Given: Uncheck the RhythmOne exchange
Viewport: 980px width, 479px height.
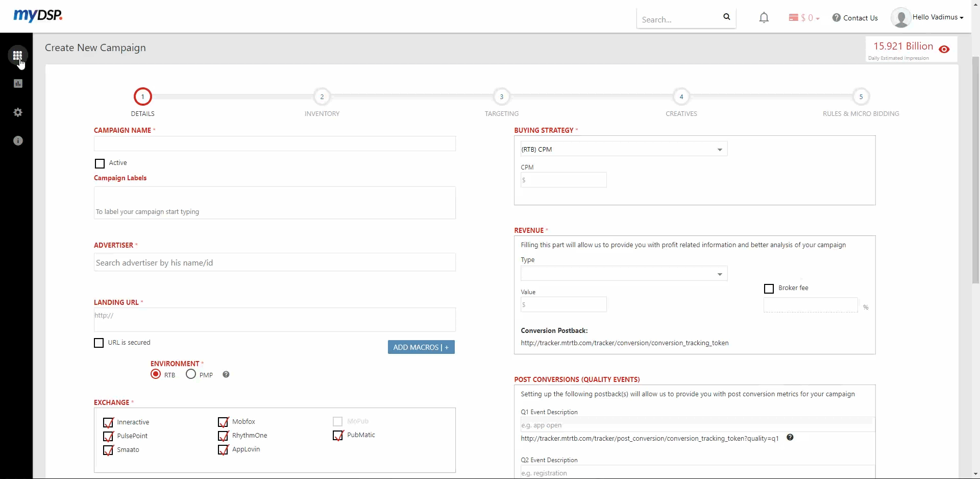Looking at the screenshot, I should click(x=223, y=436).
